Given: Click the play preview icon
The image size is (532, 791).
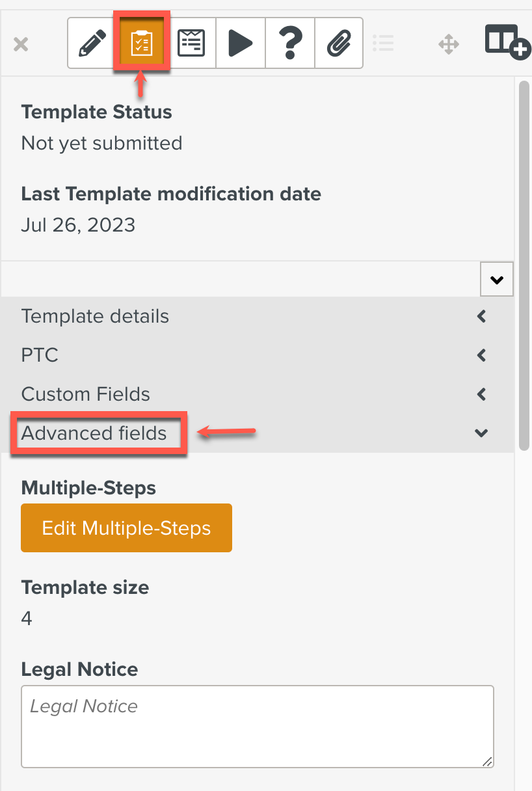Looking at the screenshot, I should click(241, 44).
